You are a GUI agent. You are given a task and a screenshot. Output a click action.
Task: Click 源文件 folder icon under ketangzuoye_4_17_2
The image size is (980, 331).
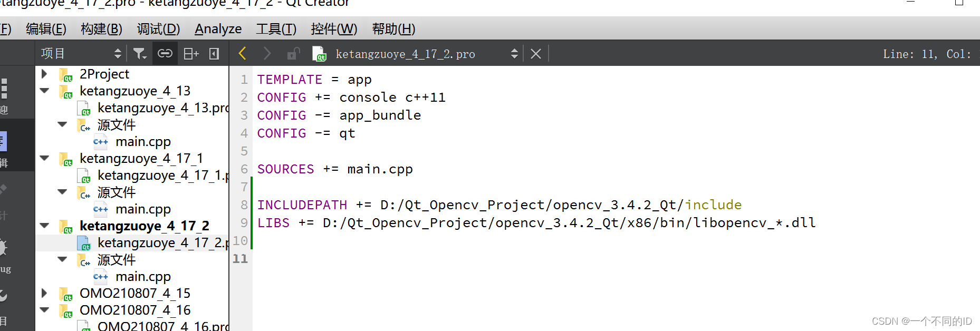[84, 260]
